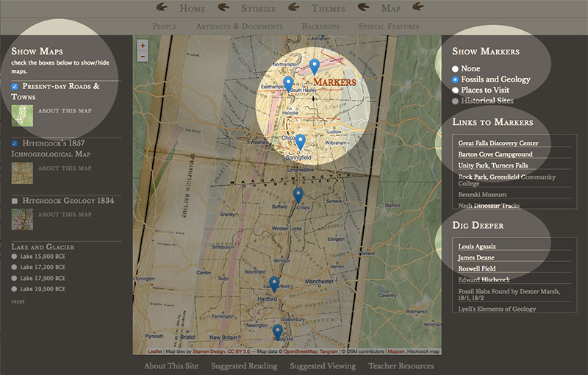
Task: Click the blue marker near Easthampton
Action: click(288, 83)
